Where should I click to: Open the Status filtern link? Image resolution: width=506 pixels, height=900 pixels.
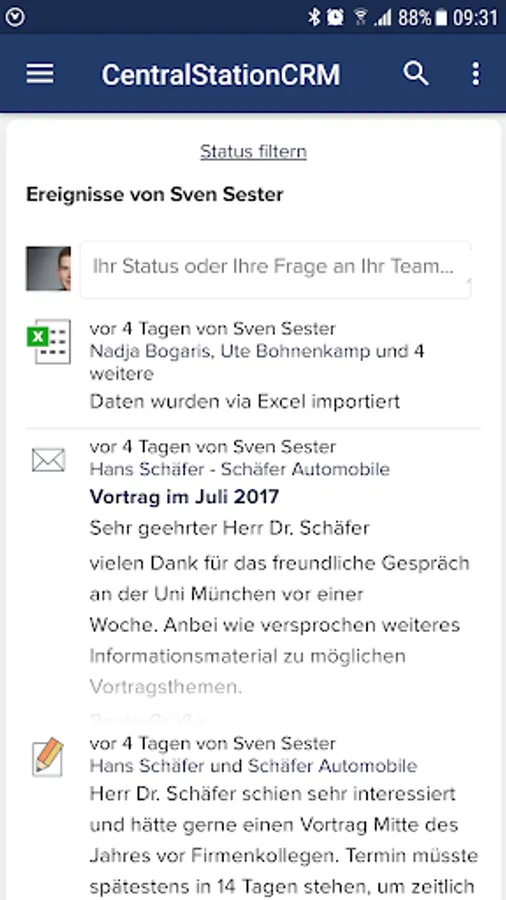(x=253, y=152)
